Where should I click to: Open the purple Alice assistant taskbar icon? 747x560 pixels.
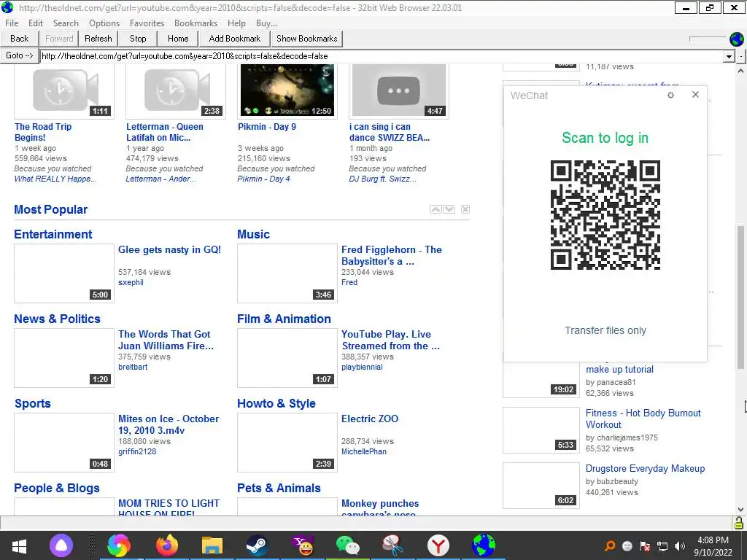tap(61, 545)
